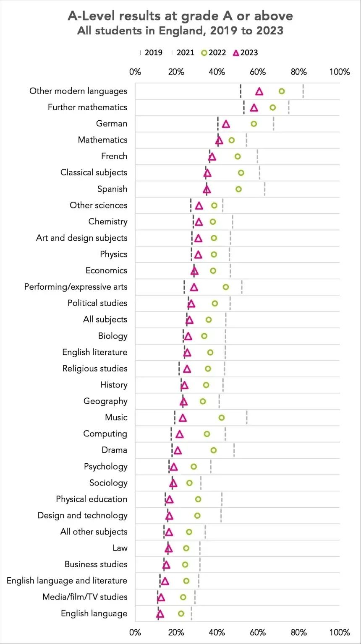Viewport: 361px width, 644px height.
Task: Click the 2022 circle for Spanish row
Action: point(238,189)
